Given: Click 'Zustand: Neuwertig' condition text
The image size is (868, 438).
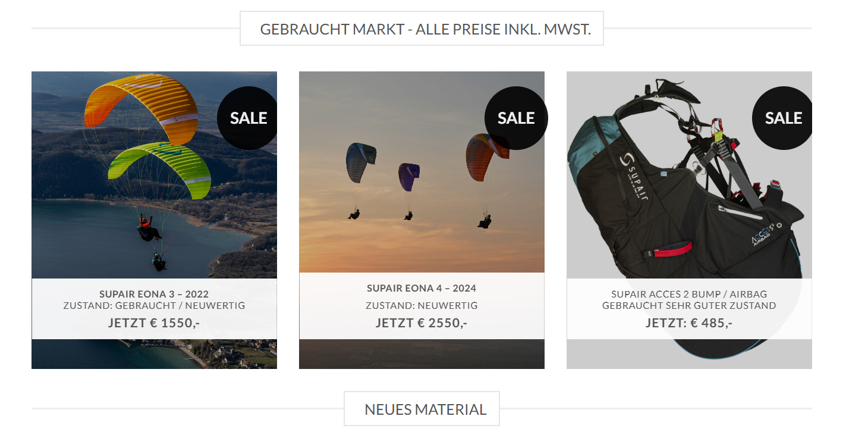Looking at the screenshot, I should (x=422, y=306).
